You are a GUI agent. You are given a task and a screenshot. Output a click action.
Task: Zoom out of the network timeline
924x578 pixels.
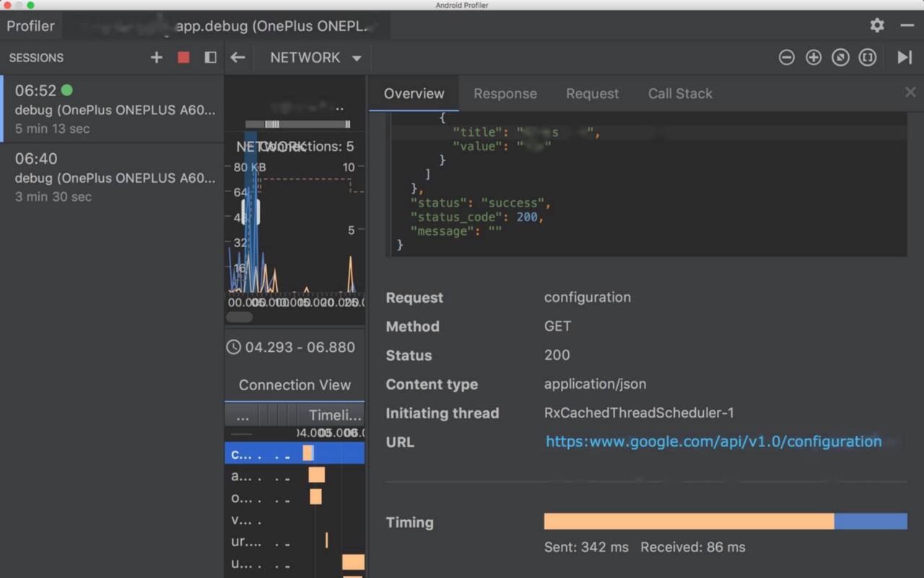coord(787,57)
